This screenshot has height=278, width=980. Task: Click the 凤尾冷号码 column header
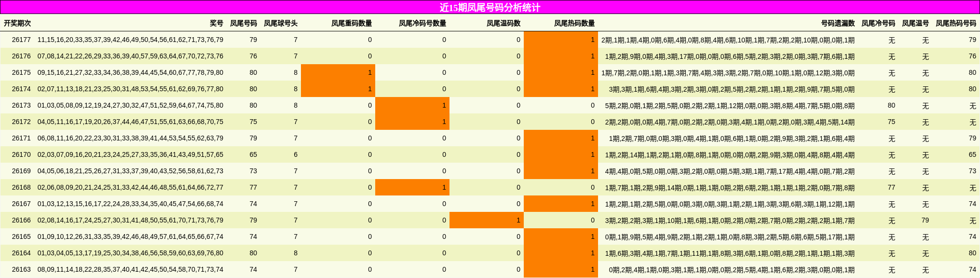pyautogui.click(x=878, y=23)
